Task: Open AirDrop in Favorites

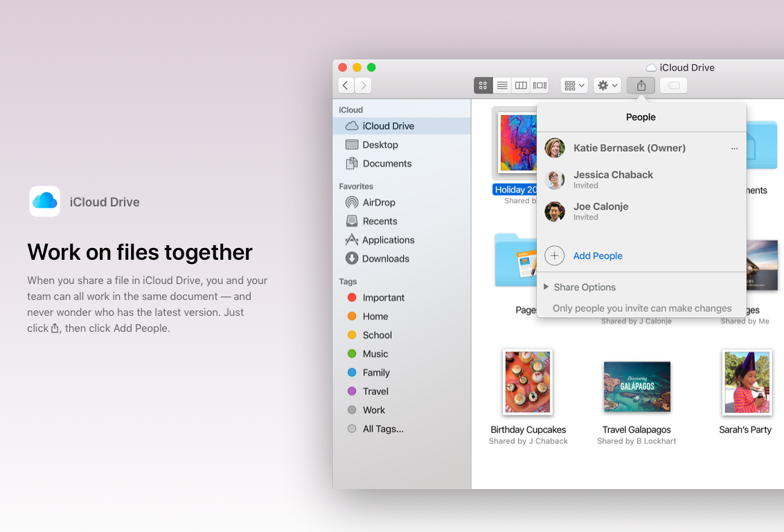Action: point(402,202)
